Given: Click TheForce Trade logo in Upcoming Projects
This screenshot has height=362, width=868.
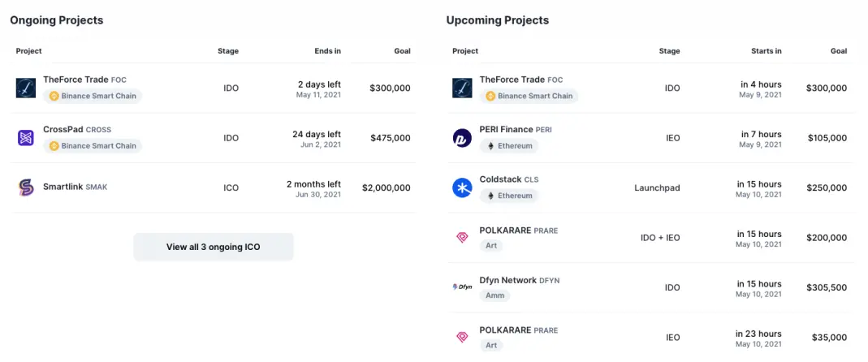Looking at the screenshot, I should pyautogui.click(x=462, y=88).
